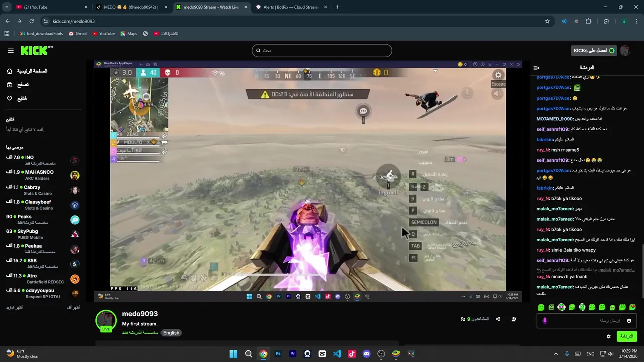
Task: Focus the send message chat input
Action: click(x=587, y=321)
